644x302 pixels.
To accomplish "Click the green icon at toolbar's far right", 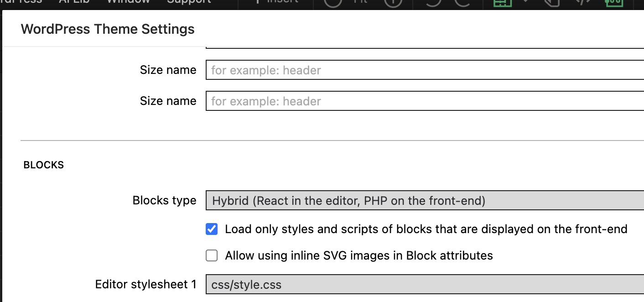I will pos(613,2).
